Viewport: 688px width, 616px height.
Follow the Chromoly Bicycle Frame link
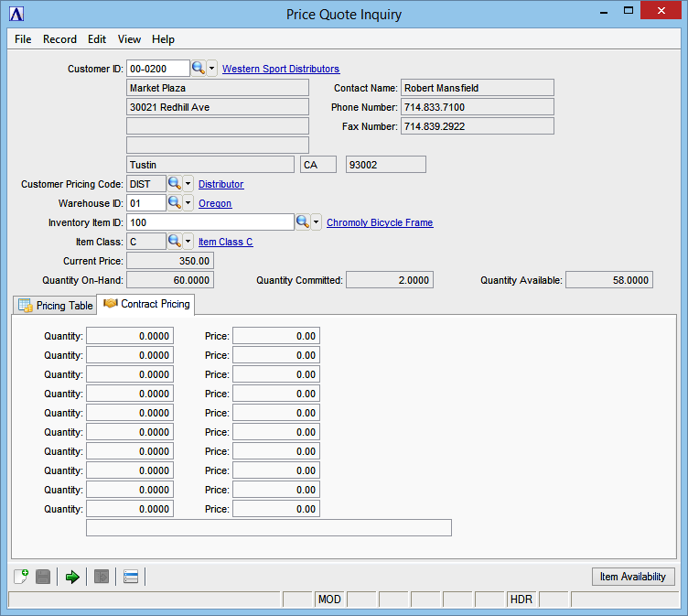(380, 222)
